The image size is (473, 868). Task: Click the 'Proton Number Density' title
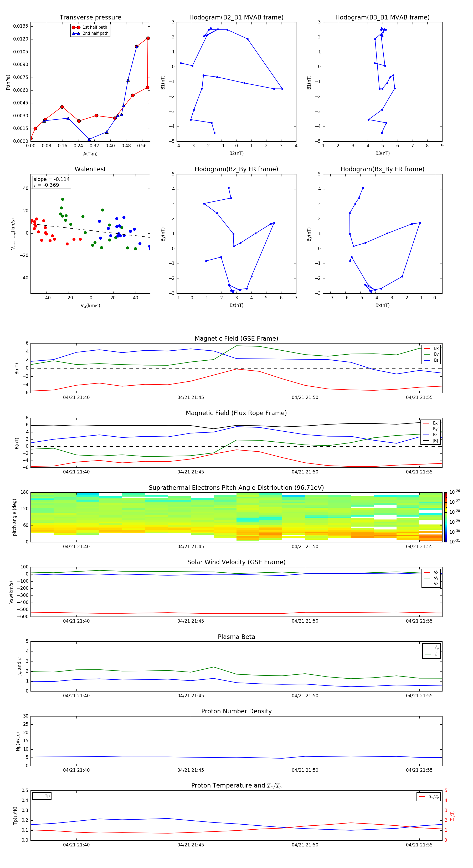coord(236,711)
